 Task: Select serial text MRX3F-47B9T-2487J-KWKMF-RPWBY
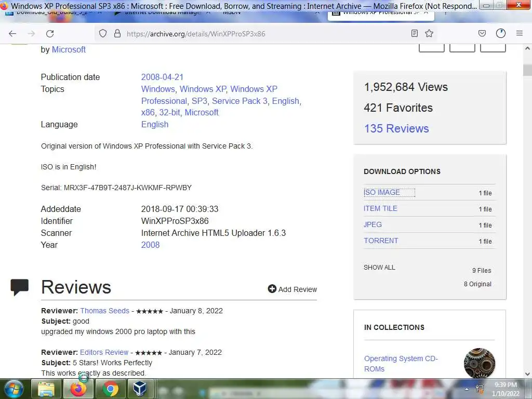coord(128,188)
